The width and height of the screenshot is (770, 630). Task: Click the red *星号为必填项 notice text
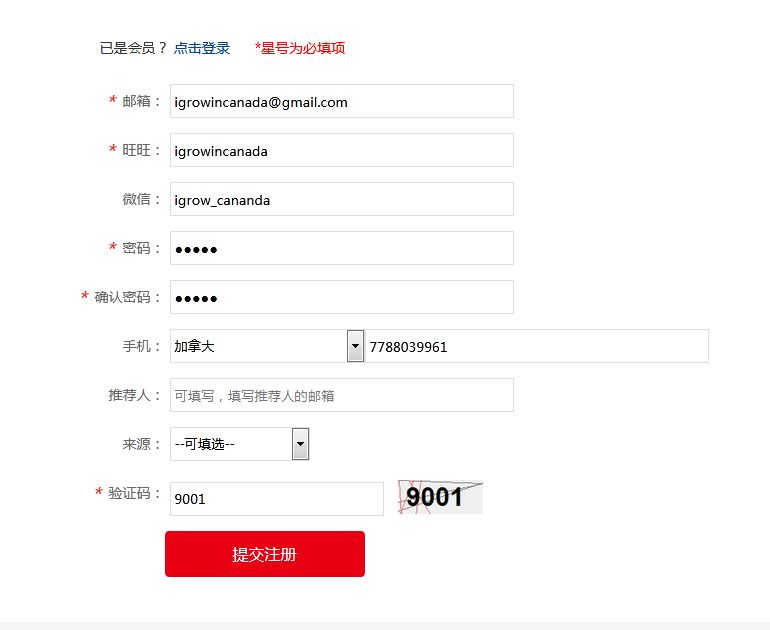coord(300,48)
